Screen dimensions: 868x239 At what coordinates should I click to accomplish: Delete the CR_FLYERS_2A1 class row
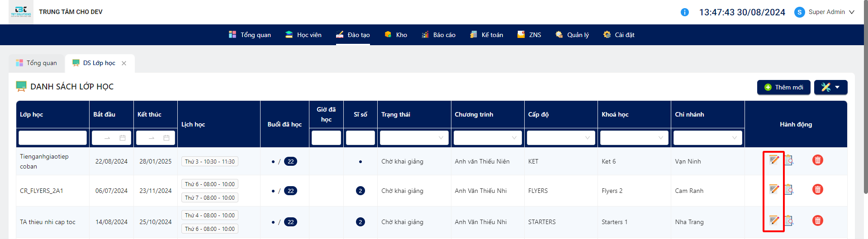click(818, 189)
